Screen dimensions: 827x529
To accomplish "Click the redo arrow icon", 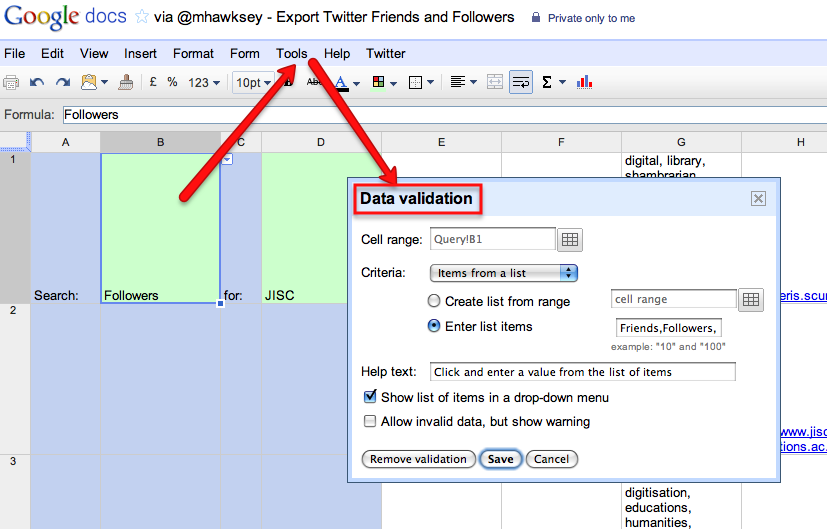I will click(x=62, y=82).
